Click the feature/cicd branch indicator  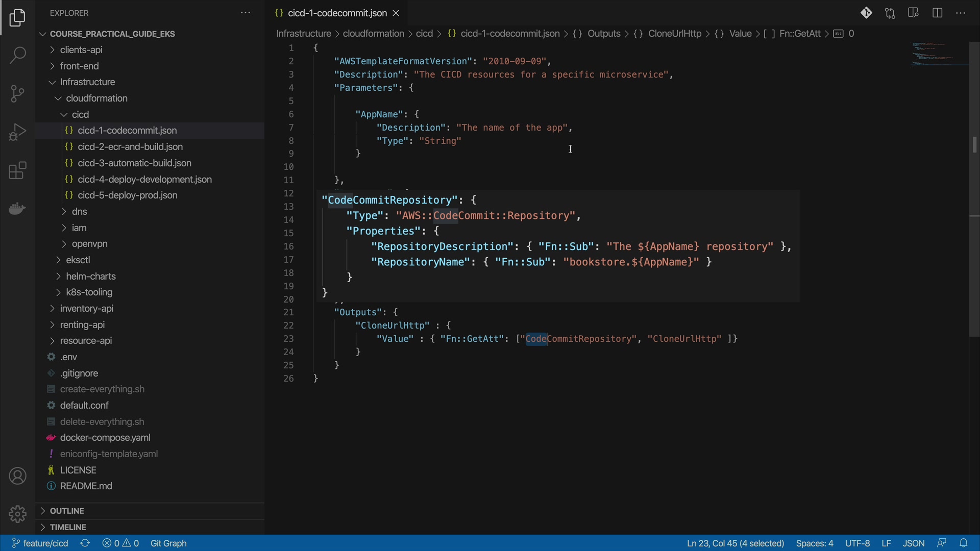(40, 543)
